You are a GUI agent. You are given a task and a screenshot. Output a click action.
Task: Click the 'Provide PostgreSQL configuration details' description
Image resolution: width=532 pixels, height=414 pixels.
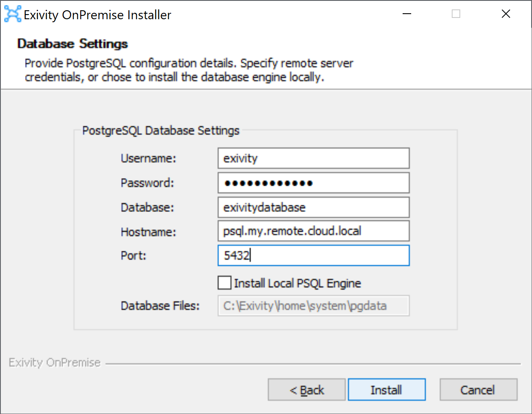(x=189, y=70)
